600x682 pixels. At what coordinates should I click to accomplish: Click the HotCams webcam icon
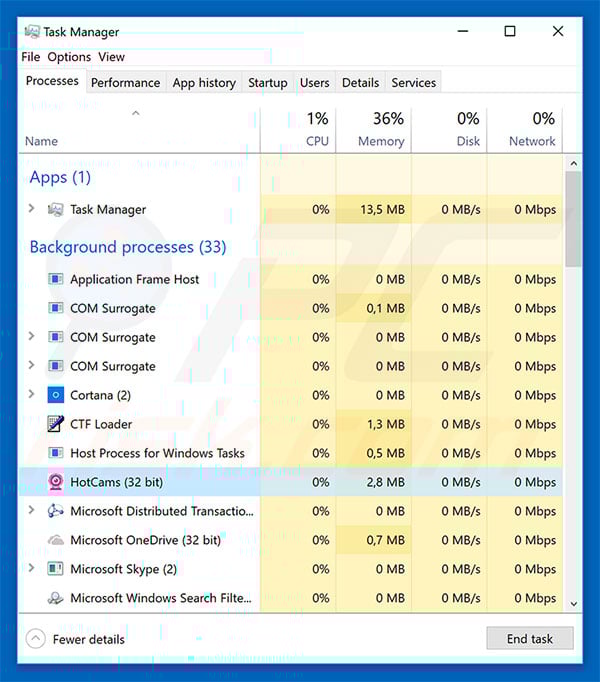(x=55, y=482)
